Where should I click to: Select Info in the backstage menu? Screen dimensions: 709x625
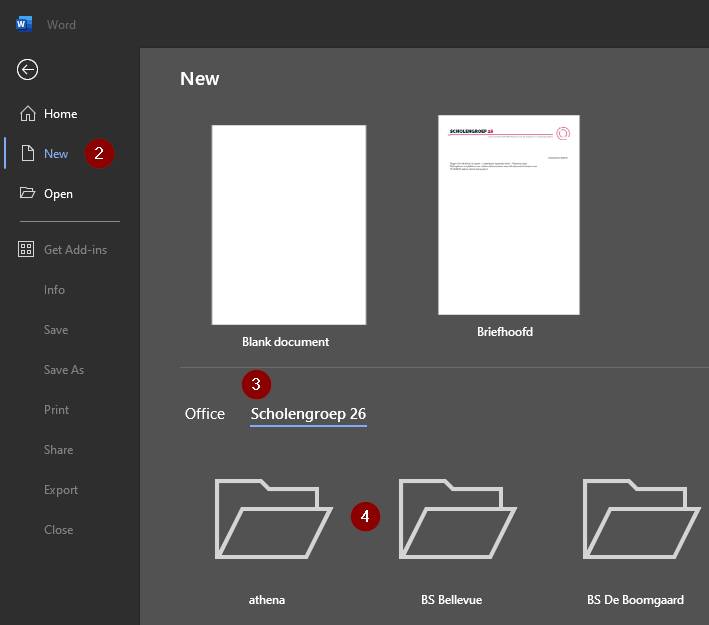(54, 289)
